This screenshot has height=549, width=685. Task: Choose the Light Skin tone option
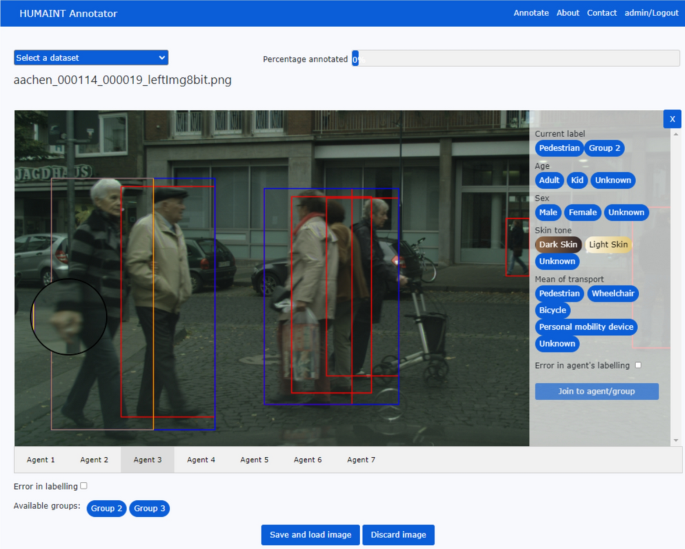[x=608, y=244]
